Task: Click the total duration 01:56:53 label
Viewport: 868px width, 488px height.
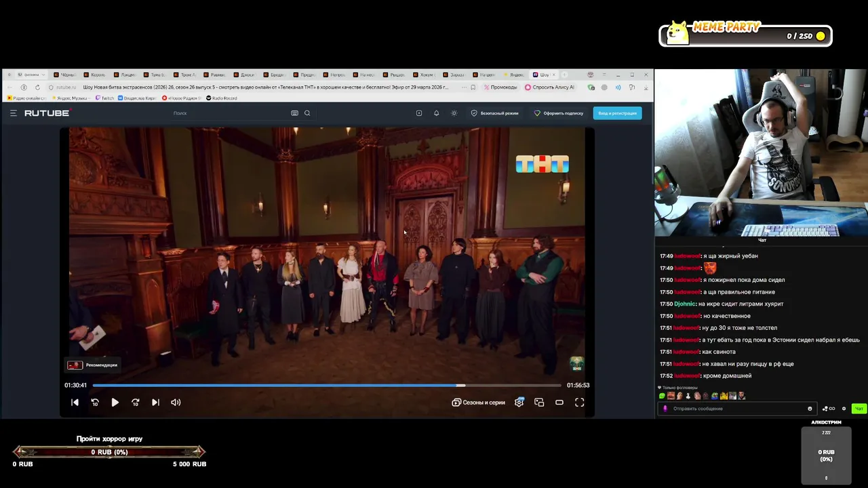Action: pyautogui.click(x=578, y=385)
